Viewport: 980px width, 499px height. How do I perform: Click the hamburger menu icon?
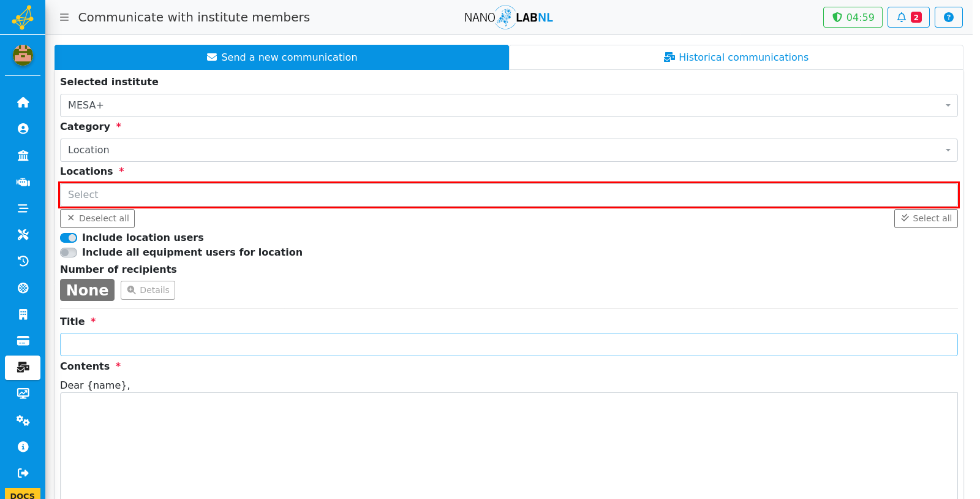(x=64, y=17)
